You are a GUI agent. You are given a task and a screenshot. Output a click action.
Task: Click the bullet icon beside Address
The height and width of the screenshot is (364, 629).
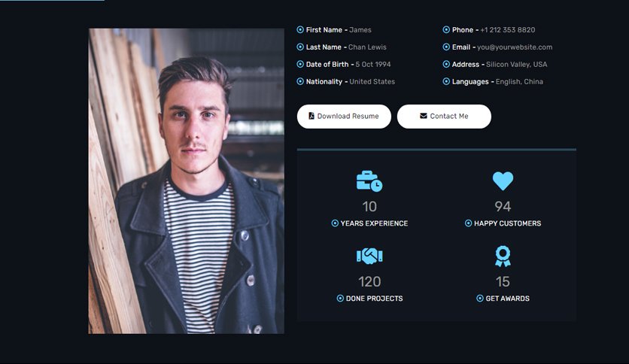(446, 64)
